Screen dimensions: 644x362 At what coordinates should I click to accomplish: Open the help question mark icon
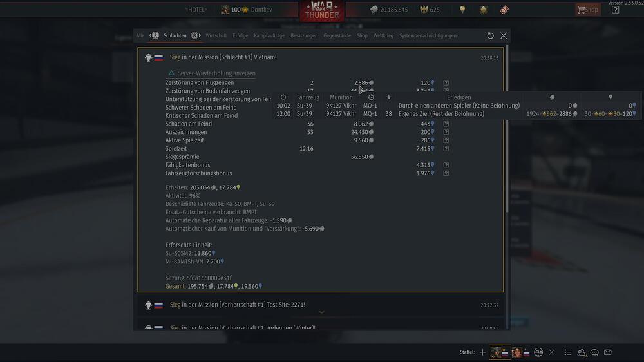(615, 10)
